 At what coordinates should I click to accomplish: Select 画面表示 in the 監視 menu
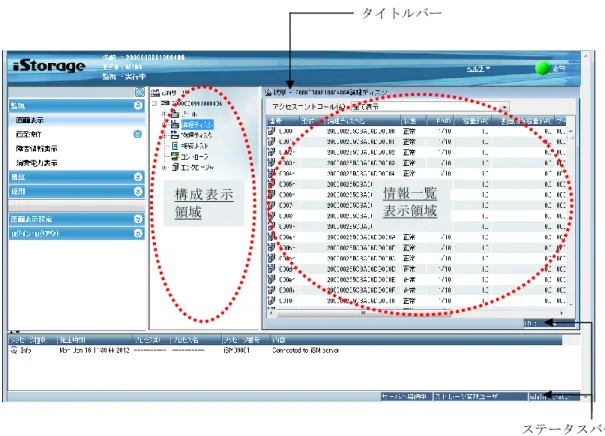pyautogui.click(x=30, y=120)
